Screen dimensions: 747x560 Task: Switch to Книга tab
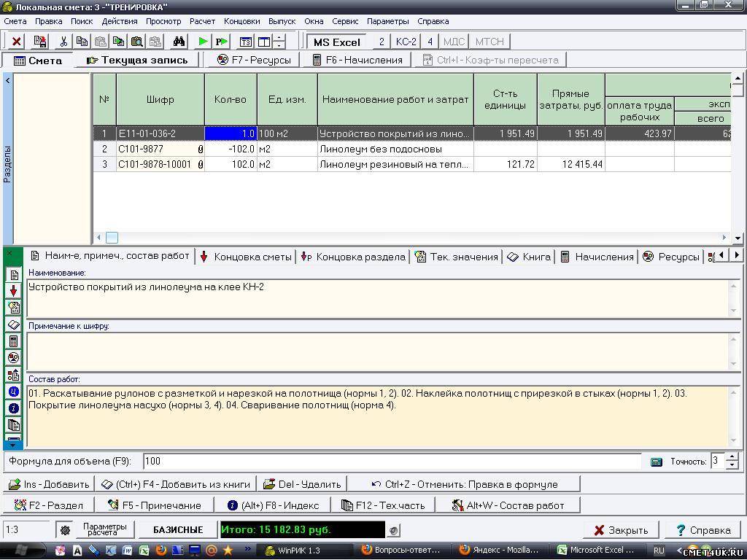[x=529, y=257]
